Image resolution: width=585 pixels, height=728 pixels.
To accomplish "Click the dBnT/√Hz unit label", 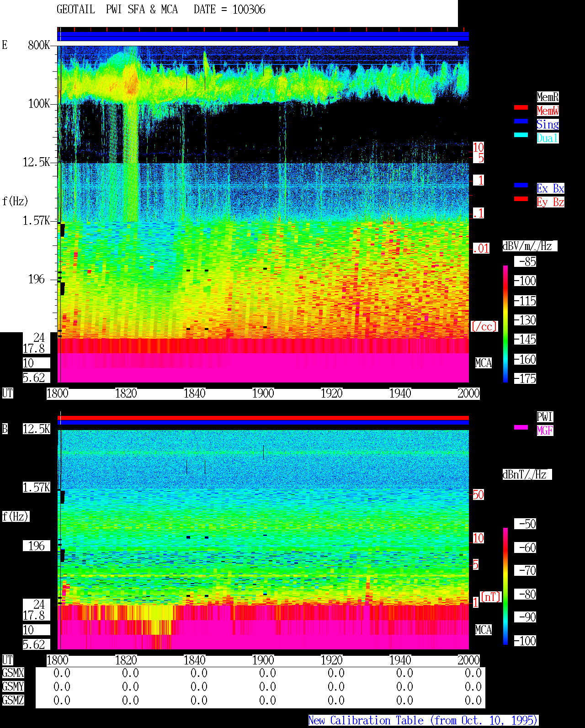I will click(x=527, y=474).
